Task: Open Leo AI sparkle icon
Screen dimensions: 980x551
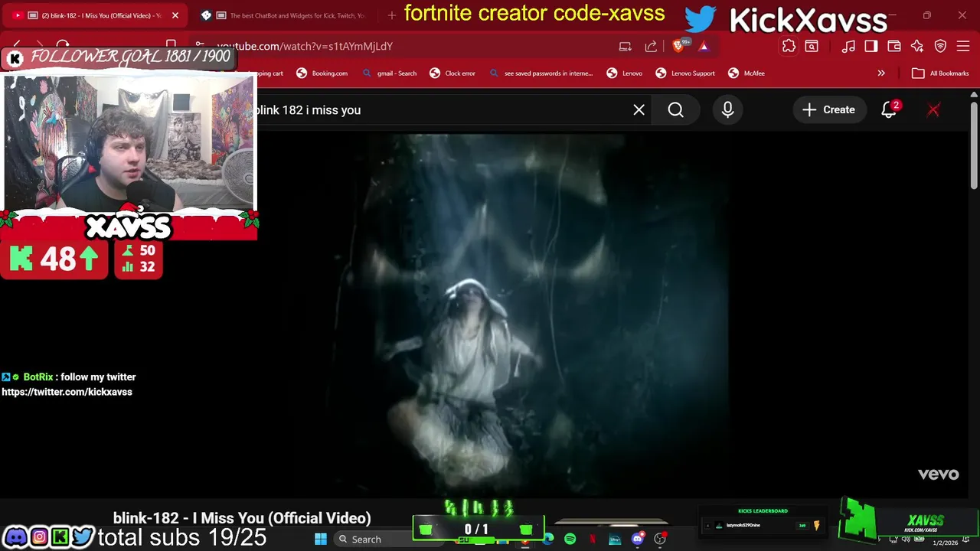Action: pyautogui.click(x=917, y=46)
